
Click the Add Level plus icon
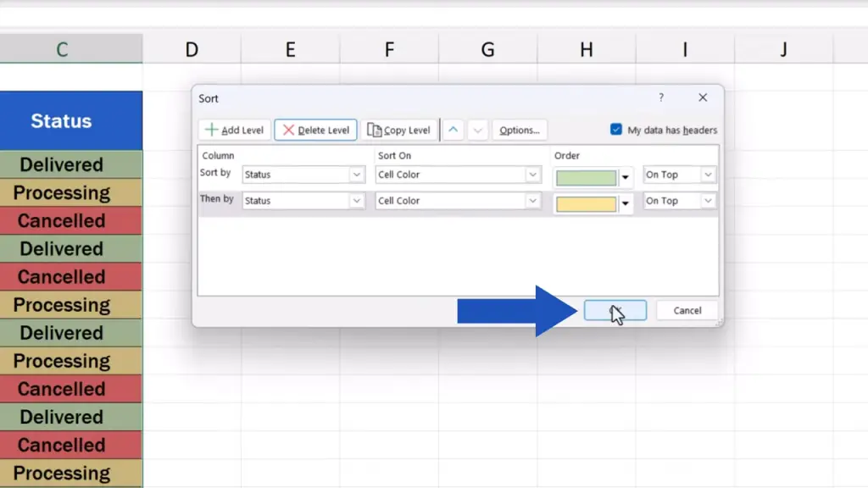[x=212, y=130]
